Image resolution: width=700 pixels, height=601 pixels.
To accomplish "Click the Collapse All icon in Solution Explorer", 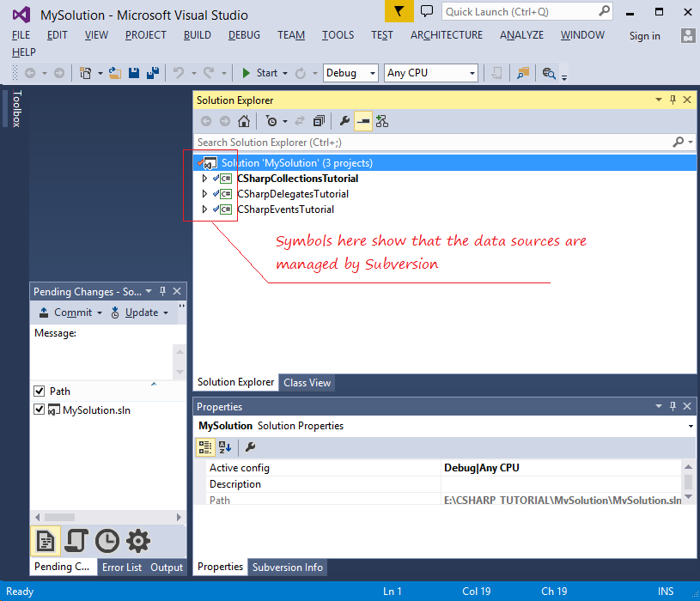I will click(x=319, y=121).
